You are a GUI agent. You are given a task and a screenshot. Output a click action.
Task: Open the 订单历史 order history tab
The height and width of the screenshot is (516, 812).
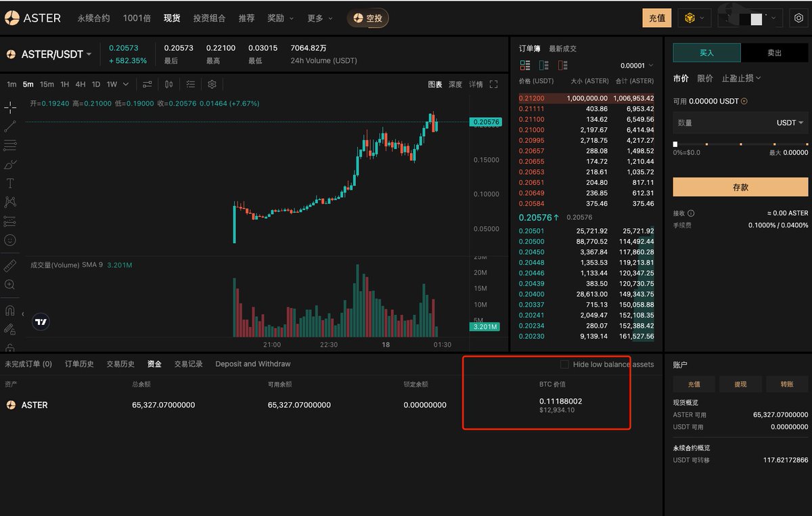79,364
